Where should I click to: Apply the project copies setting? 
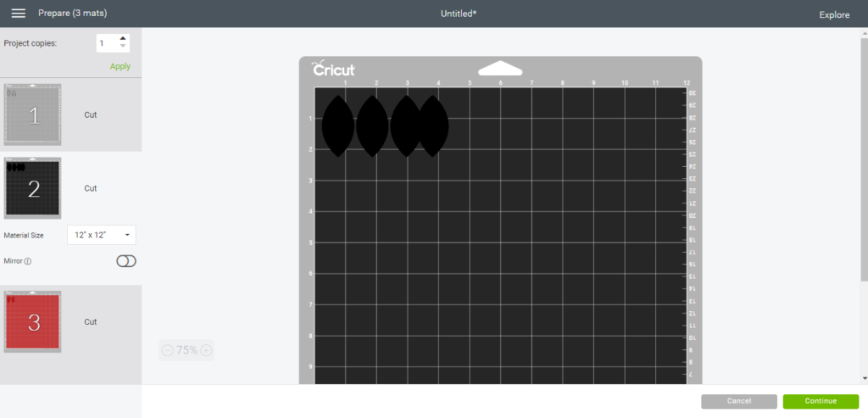120,66
